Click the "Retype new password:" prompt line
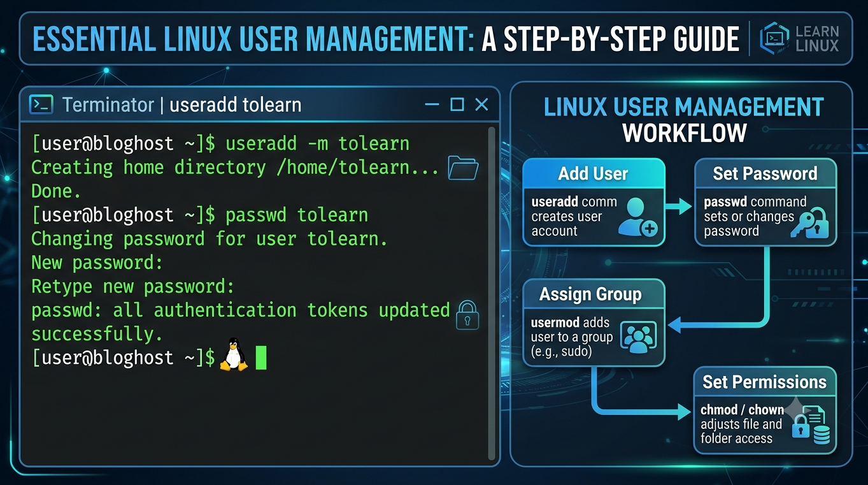The width and height of the screenshot is (868, 485). (133, 286)
